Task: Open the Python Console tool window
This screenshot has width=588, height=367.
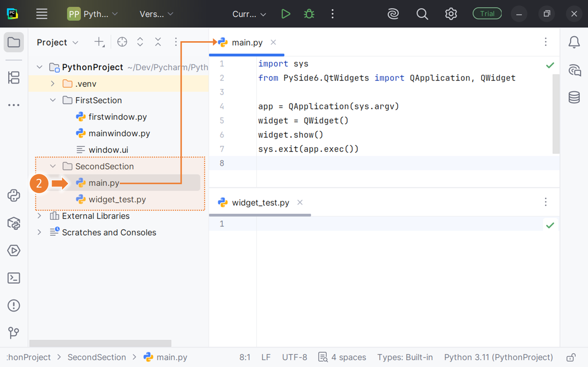Action: (x=14, y=196)
